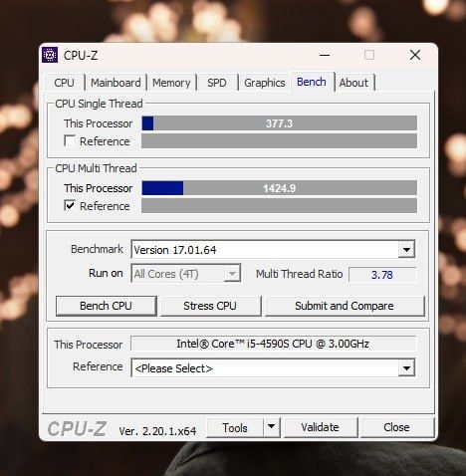Click the single thread score progress bar
Screen dimensions: 466x476
coord(279,123)
